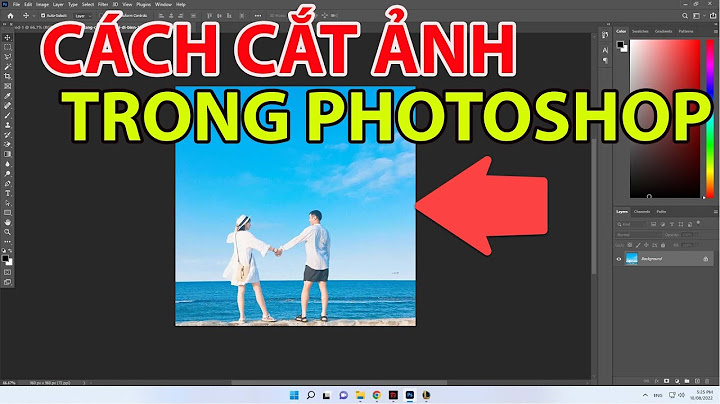Open Color panel flyout menu
Viewport: 720px width, 404px height.
[x=715, y=31]
